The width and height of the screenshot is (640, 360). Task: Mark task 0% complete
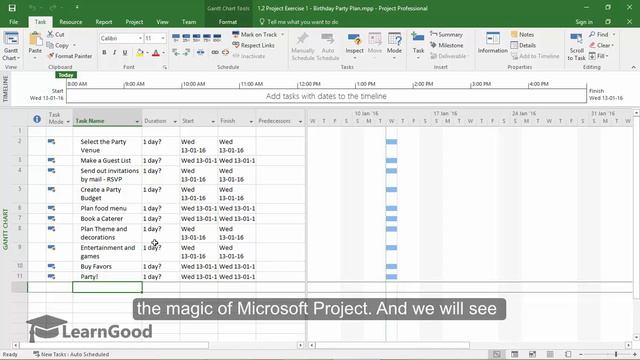coord(176,38)
